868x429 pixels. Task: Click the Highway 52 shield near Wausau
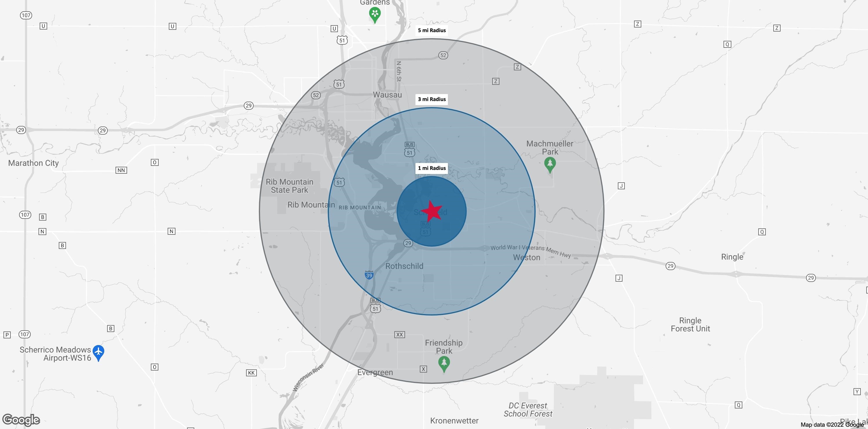(x=316, y=95)
